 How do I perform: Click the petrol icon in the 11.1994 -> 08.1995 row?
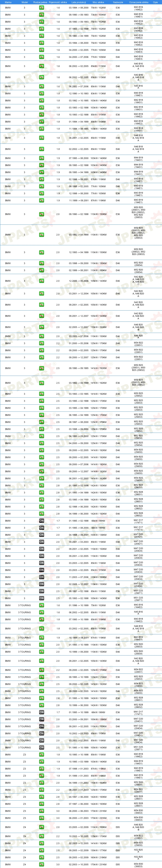pyautogui.click(x=41, y=129)
